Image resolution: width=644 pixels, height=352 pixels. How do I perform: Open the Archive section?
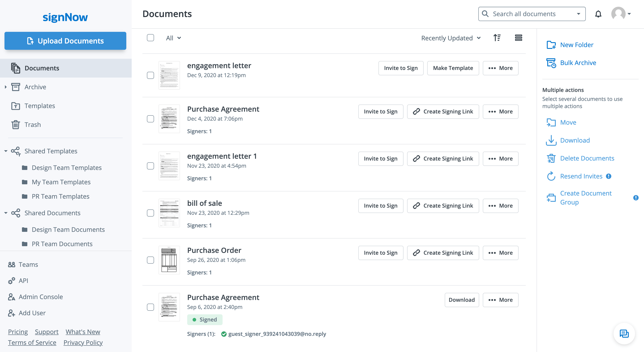coord(35,87)
